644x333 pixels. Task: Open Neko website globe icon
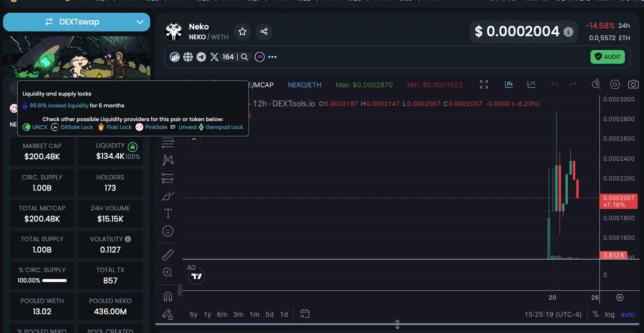pyautogui.click(x=188, y=57)
